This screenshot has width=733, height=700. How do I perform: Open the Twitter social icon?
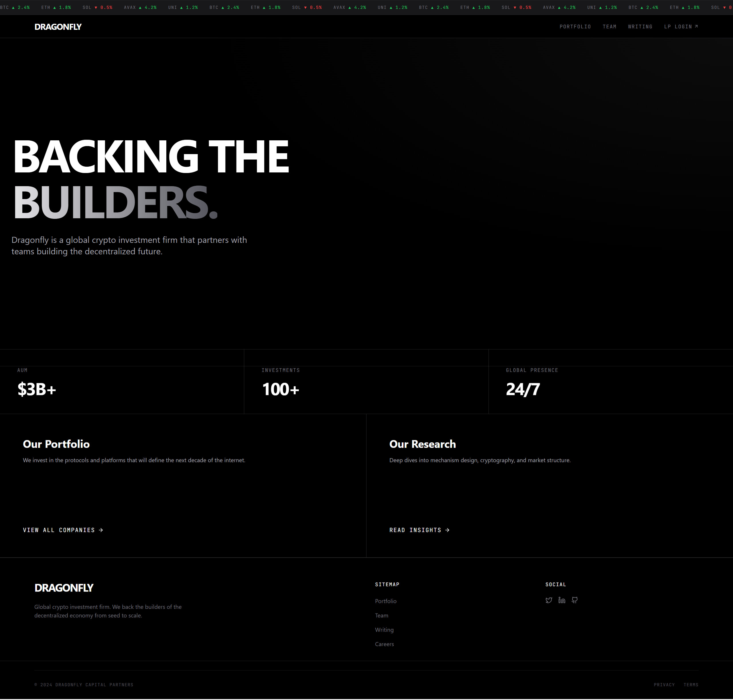tap(549, 600)
